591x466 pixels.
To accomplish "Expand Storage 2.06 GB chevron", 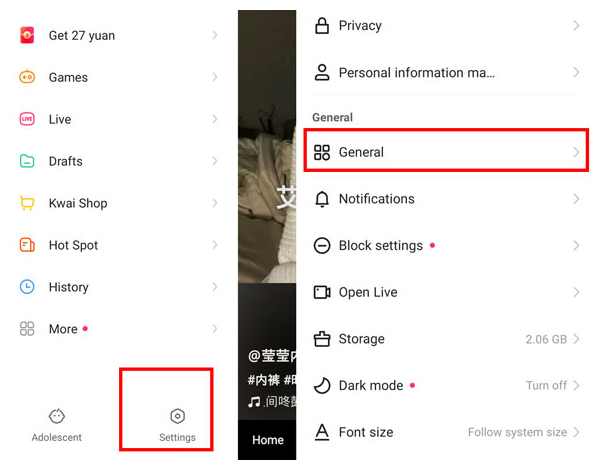I will [x=576, y=339].
